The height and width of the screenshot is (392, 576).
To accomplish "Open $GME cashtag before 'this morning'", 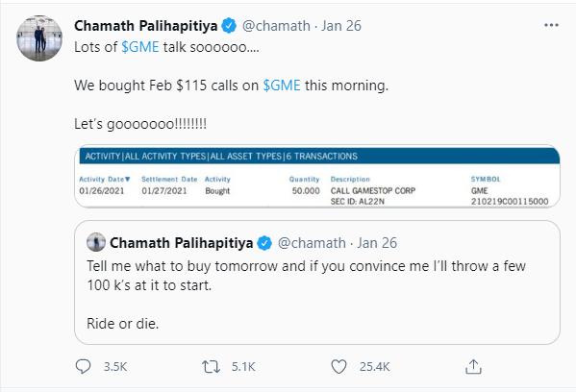I will point(282,86).
